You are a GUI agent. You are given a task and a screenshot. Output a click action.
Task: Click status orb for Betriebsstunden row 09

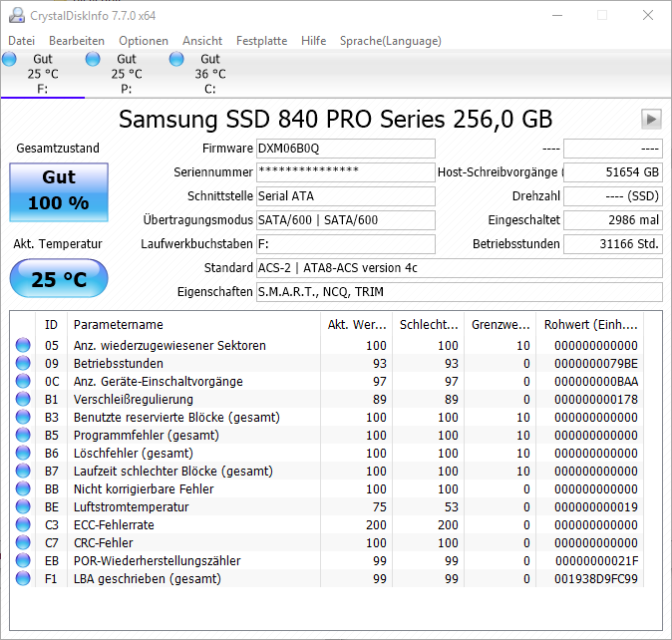point(23,363)
